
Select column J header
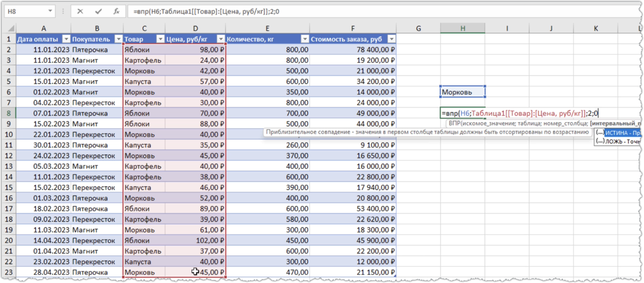coord(551,29)
